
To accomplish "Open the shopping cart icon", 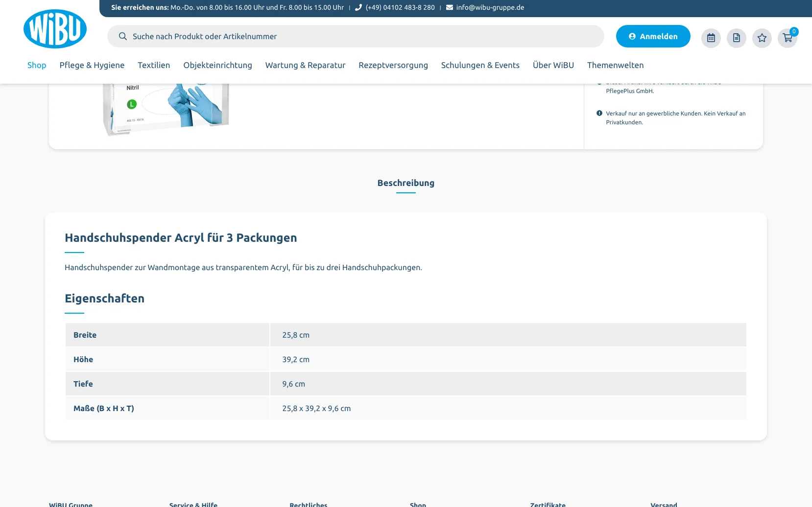I will [x=788, y=38].
